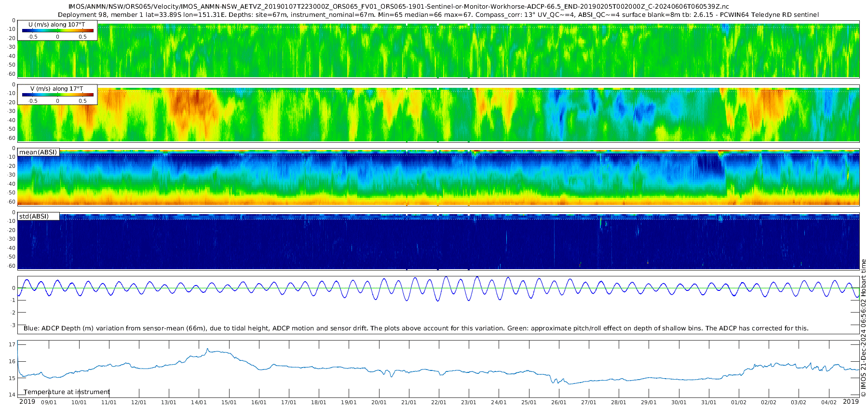Click the -3 tick on the ADCP depth axis
Viewport: 868px width, 410px height.
click(x=13, y=325)
